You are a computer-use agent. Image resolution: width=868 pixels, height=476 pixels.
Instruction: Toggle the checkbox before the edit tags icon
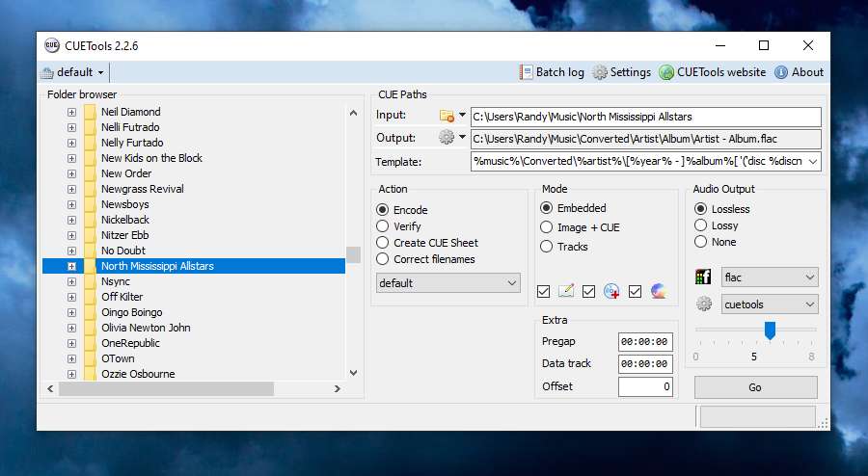pos(544,291)
